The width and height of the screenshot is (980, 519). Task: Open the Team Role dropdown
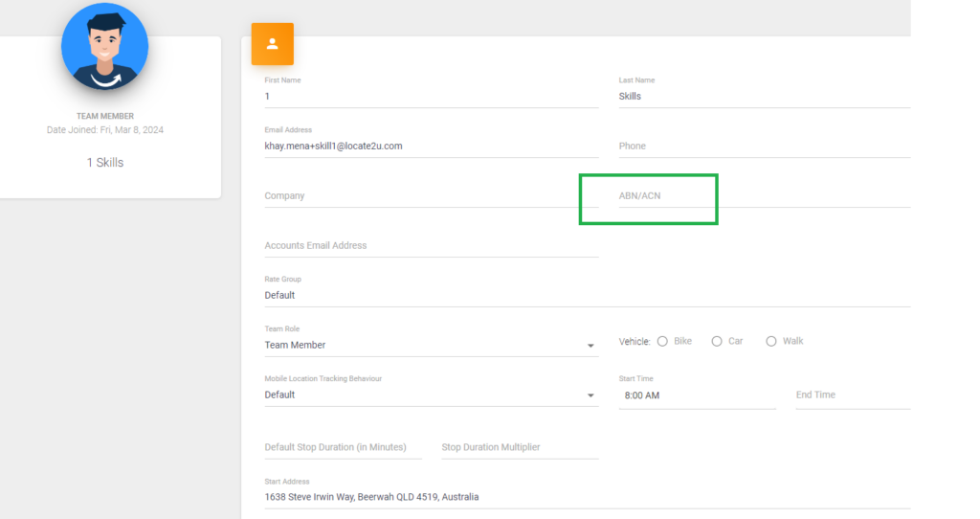pyautogui.click(x=432, y=345)
